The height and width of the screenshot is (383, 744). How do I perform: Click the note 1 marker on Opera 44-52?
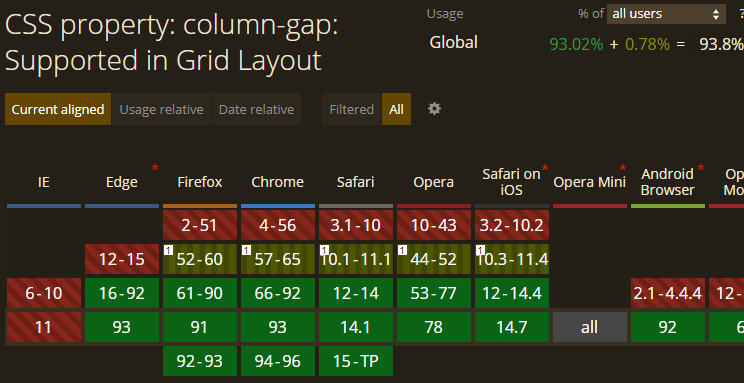click(402, 250)
